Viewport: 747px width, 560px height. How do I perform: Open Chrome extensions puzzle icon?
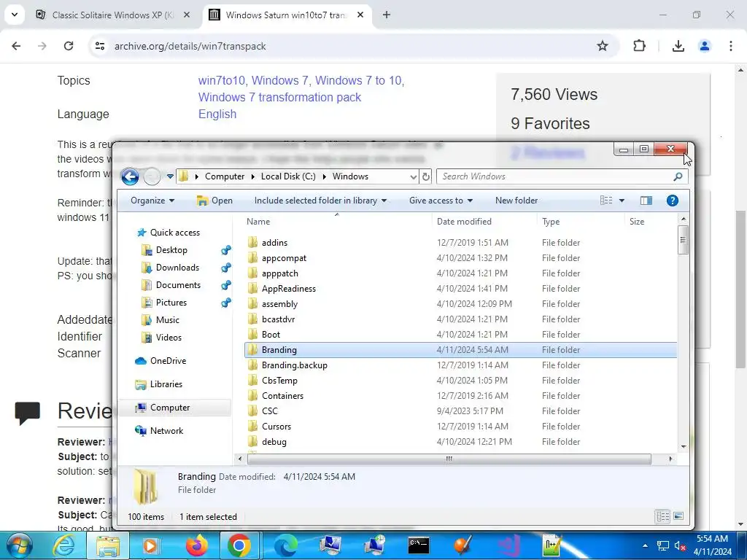(639, 46)
